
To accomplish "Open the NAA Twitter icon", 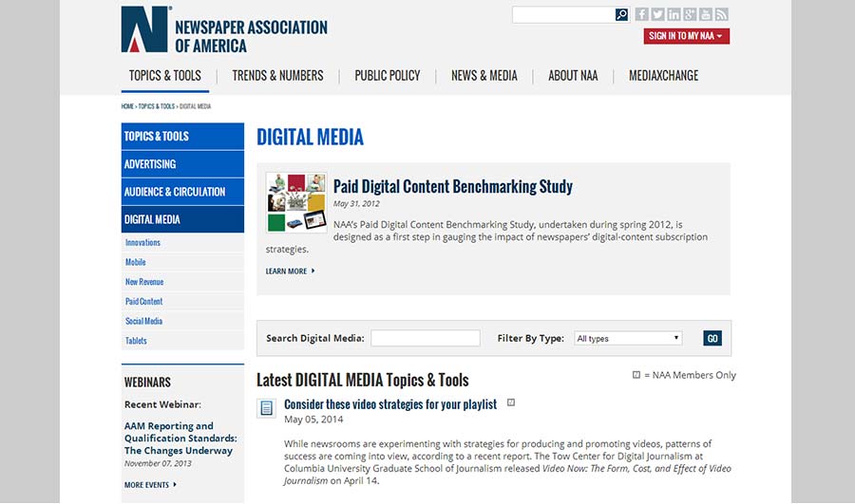I will point(657,14).
